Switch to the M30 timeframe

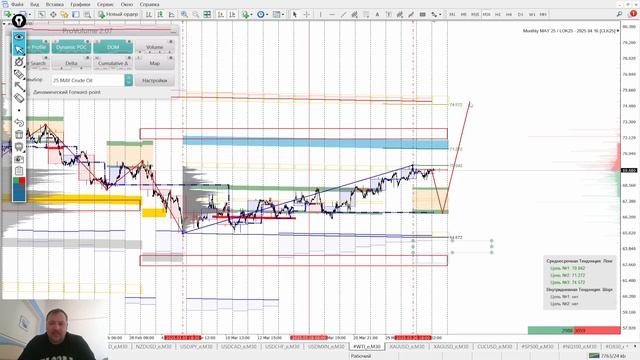(487, 14)
